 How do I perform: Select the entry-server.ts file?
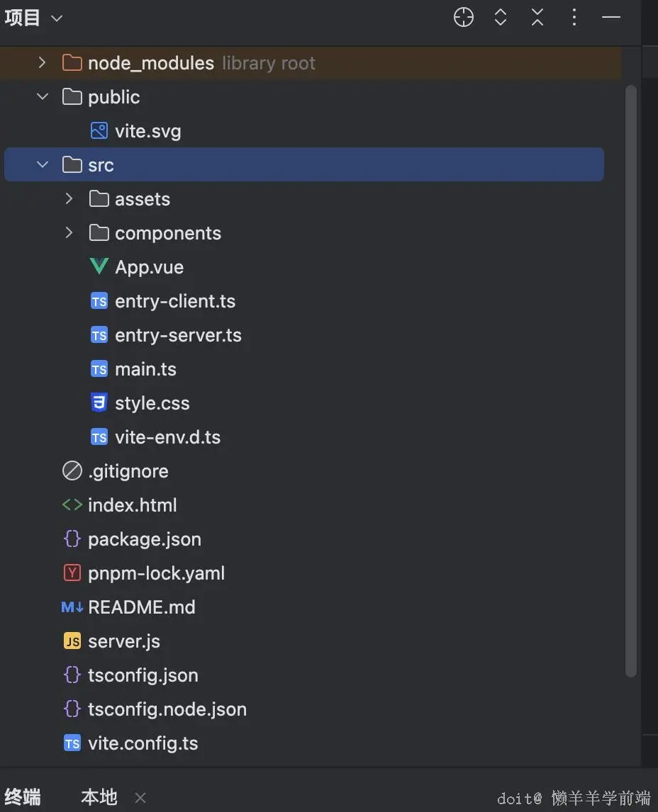click(x=178, y=335)
